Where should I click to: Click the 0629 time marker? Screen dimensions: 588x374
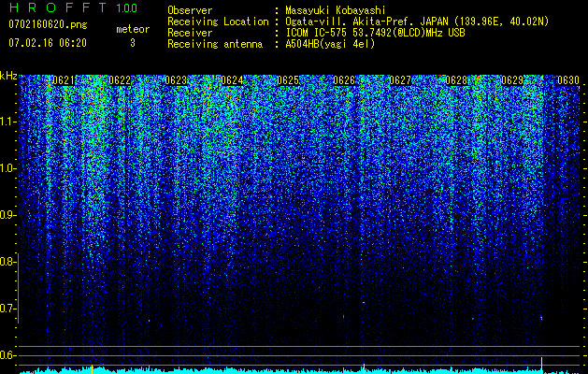[512, 80]
